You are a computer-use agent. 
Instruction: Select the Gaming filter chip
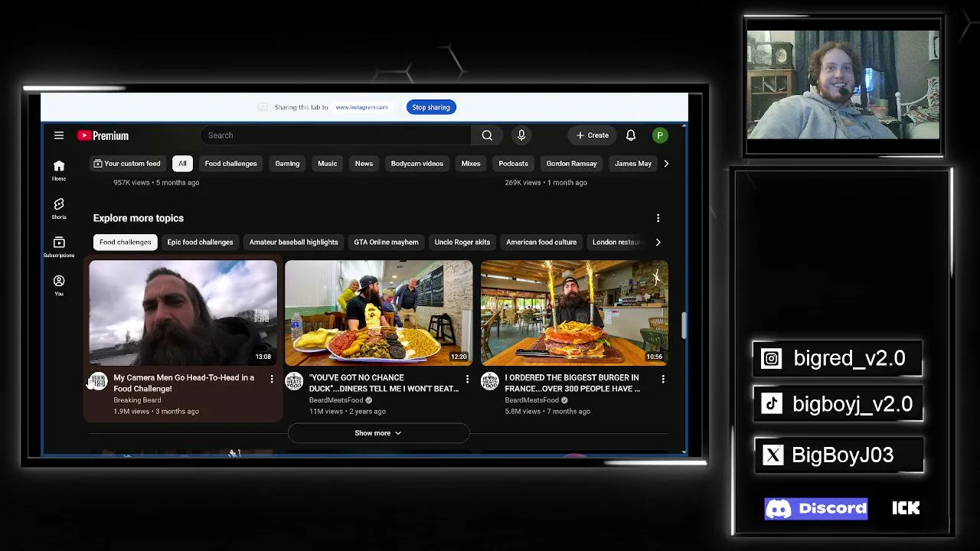(287, 164)
